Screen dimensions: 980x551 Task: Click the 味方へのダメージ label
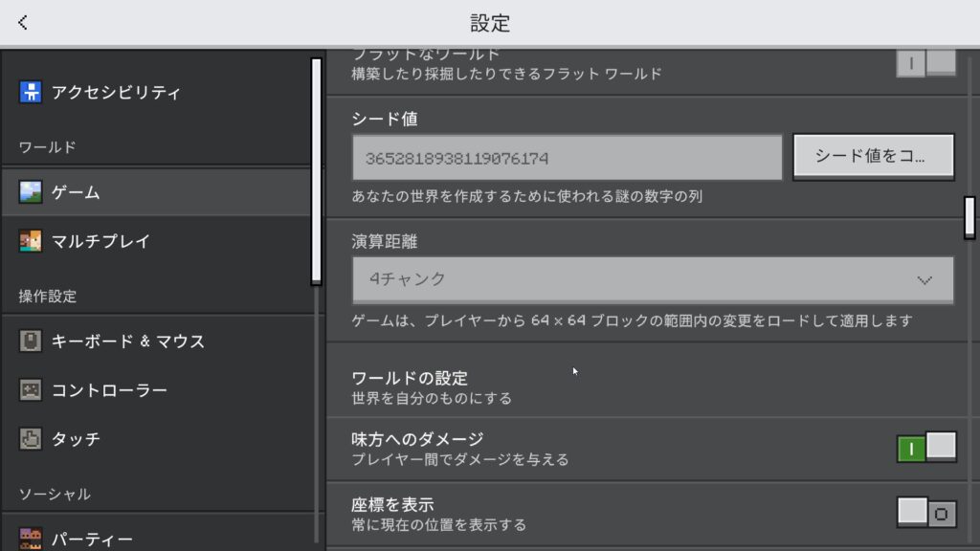coord(417,439)
